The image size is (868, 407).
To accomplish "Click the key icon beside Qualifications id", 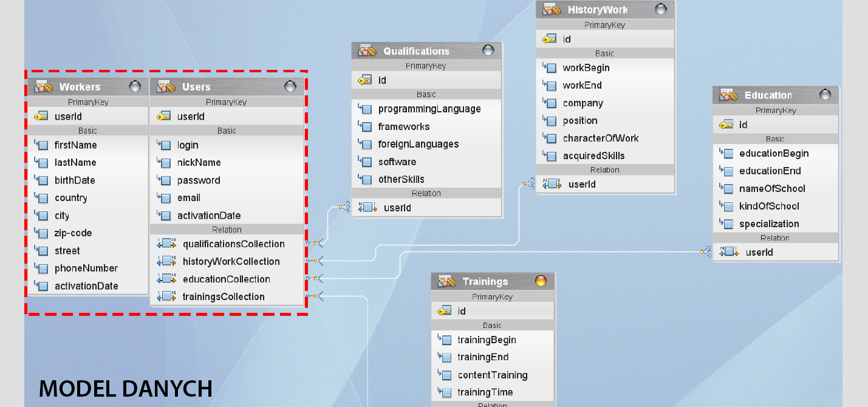I will coord(365,80).
